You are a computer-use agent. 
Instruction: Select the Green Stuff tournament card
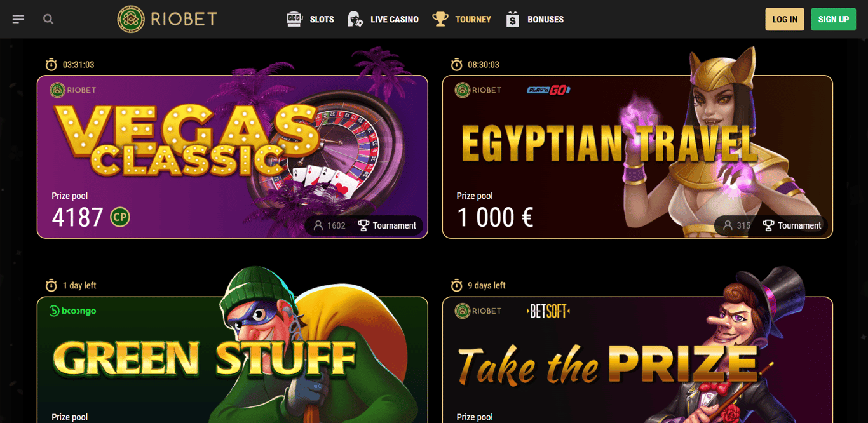(233, 359)
